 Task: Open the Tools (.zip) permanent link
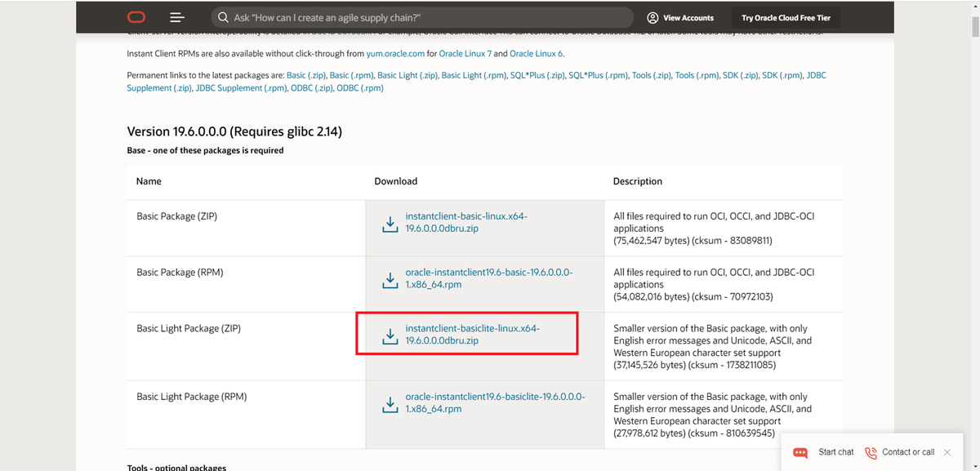651,75
